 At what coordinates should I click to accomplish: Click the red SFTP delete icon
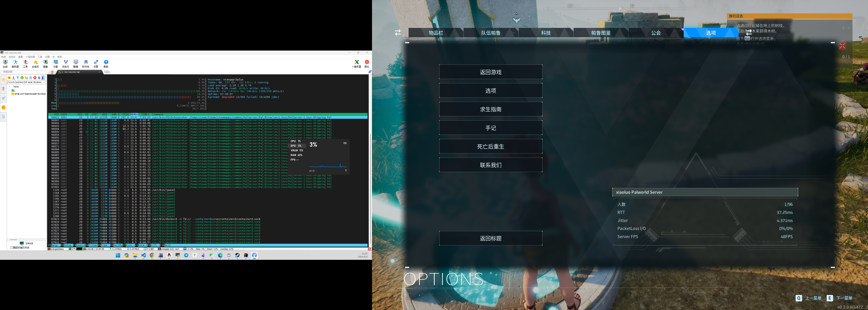tap(35, 78)
